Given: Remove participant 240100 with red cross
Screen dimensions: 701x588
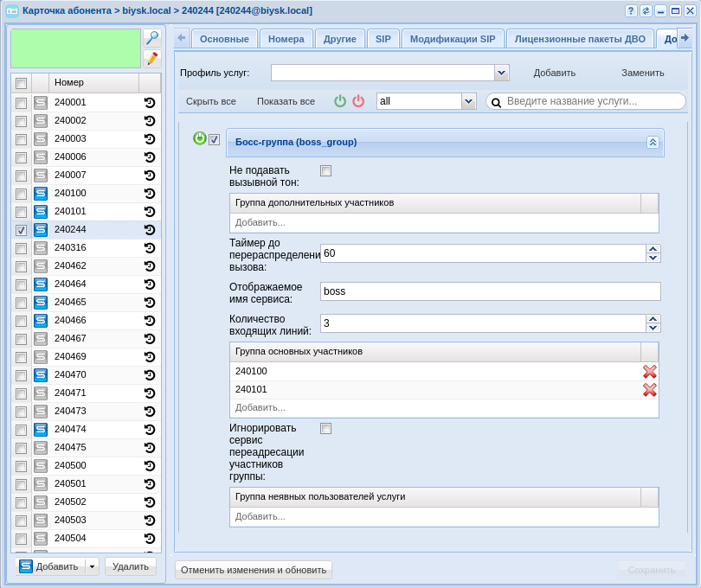Looking at the screenshot, I should pos(649,371).
